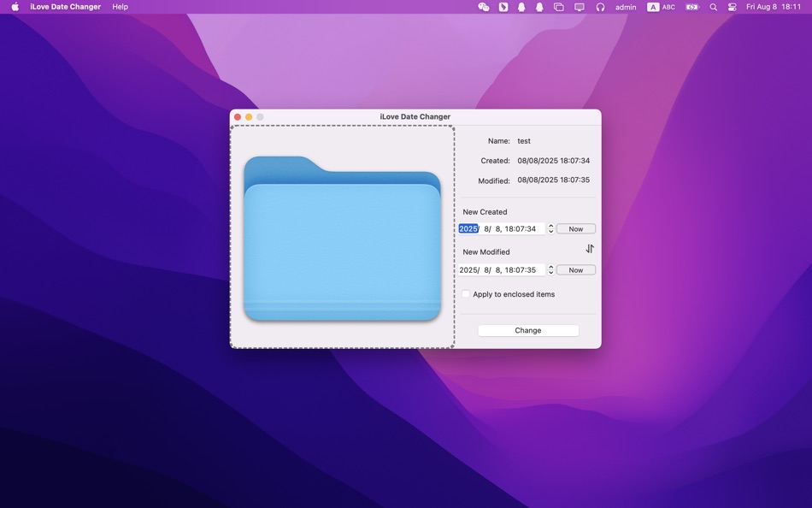Open the Help menu
Screen dimensions: 812x508
[x=120, y=7]
